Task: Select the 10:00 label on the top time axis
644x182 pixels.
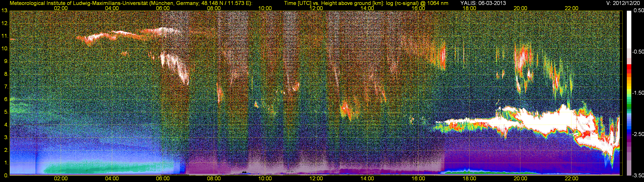Action: click(265, 8)
